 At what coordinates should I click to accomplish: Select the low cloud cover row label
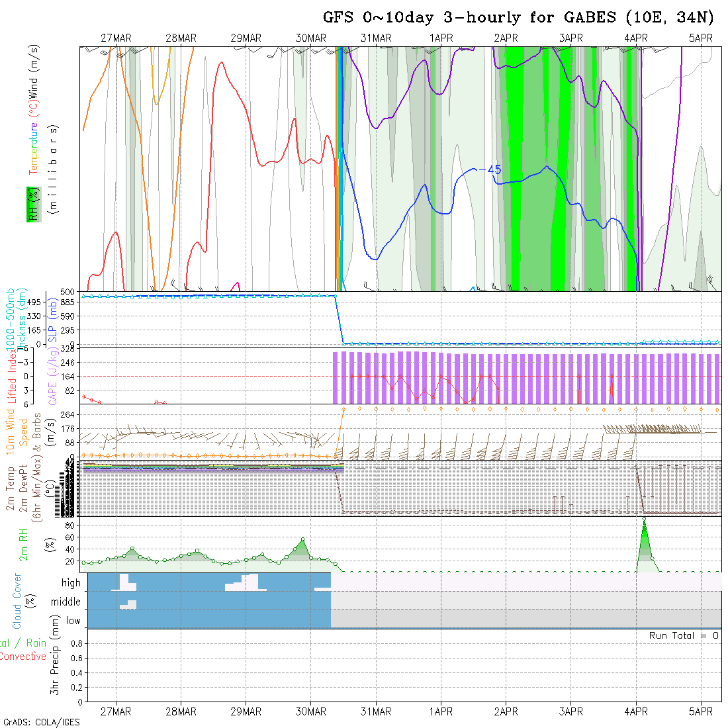tap(73, 621)
